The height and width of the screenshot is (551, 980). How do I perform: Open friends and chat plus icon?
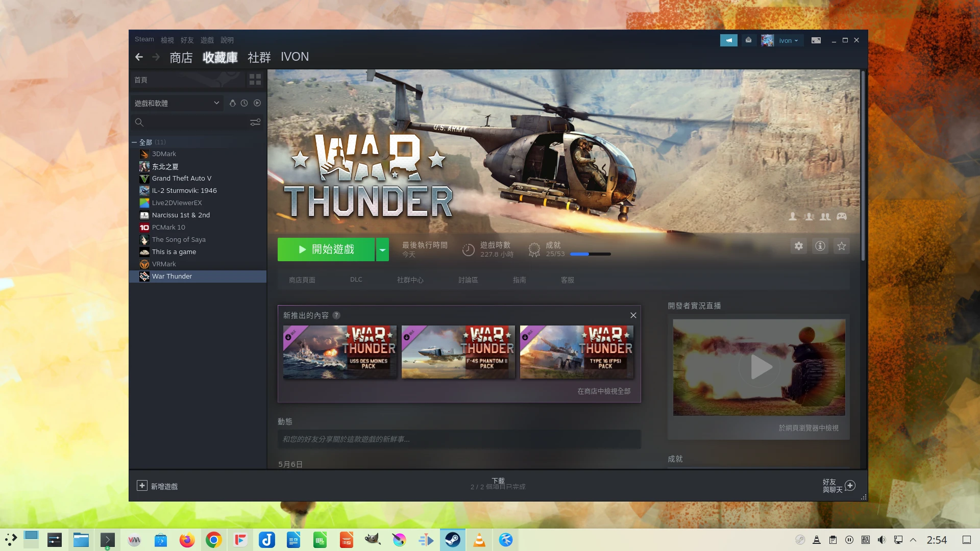(850, 486)
